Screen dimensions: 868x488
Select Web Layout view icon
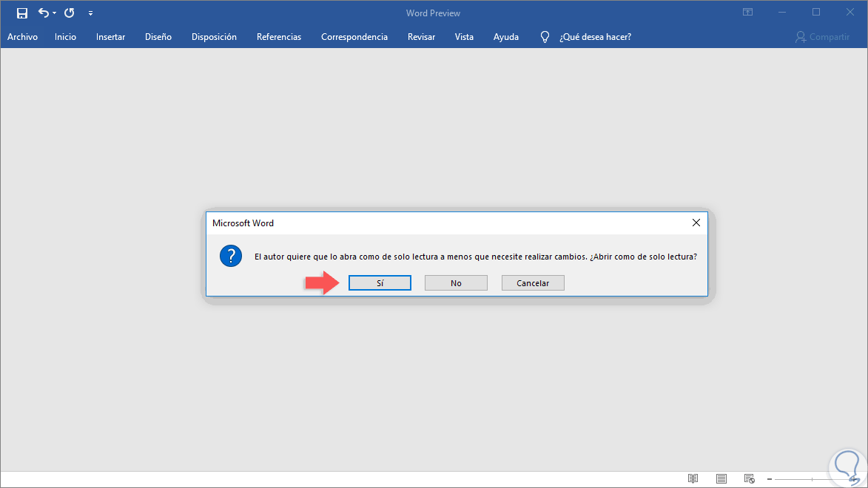tap(750, 478)
